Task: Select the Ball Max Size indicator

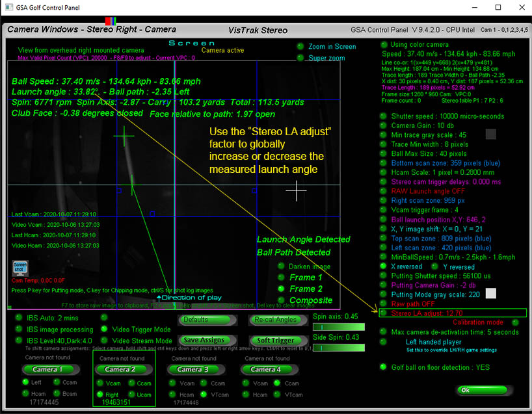Action: (x=384, y=153)
